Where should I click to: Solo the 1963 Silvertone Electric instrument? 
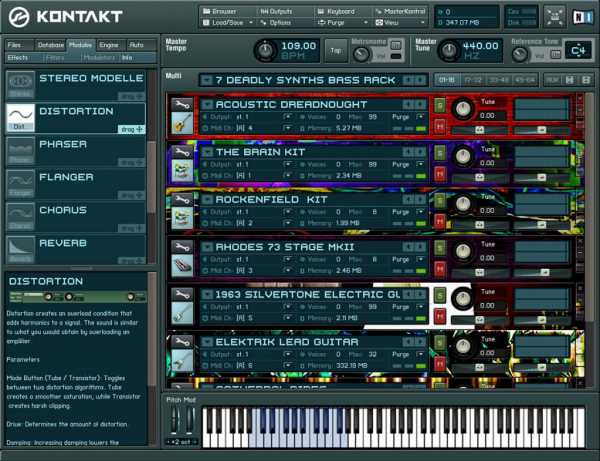click(440, 295)
